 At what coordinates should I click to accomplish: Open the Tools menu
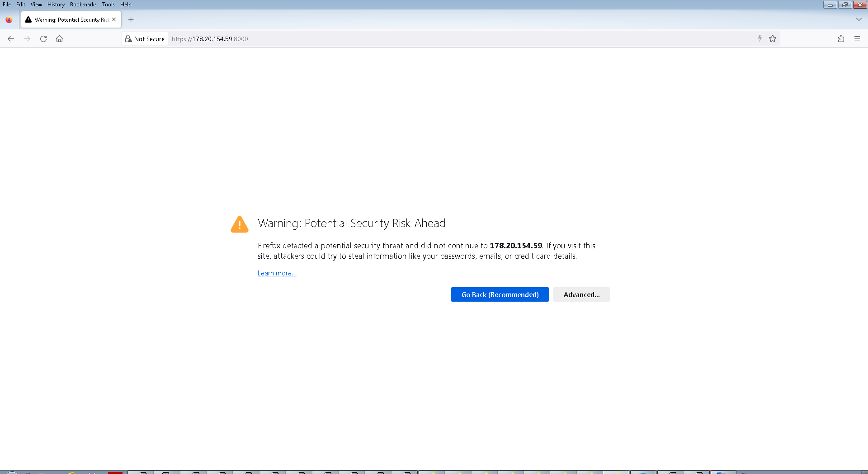point(108,5)
